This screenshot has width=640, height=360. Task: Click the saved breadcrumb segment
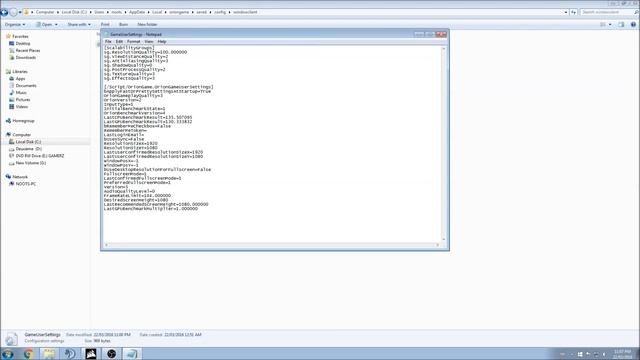[201, 12]
